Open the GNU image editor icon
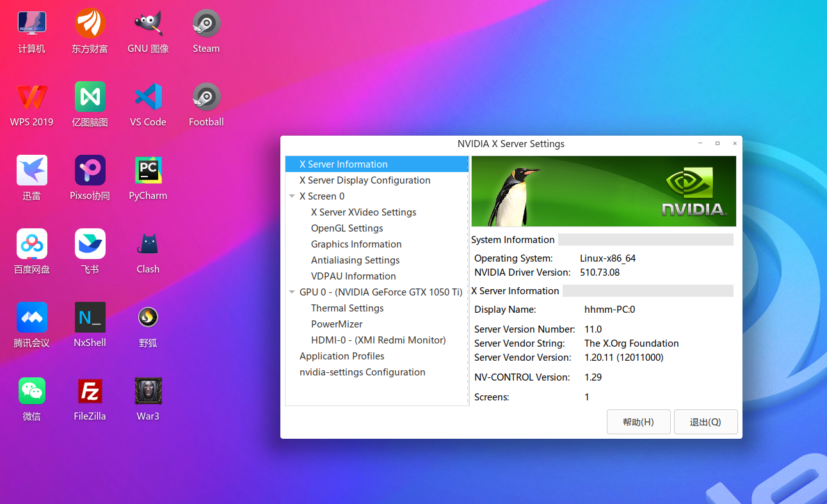This screenshot has height=504, width=827. (148, 24)
